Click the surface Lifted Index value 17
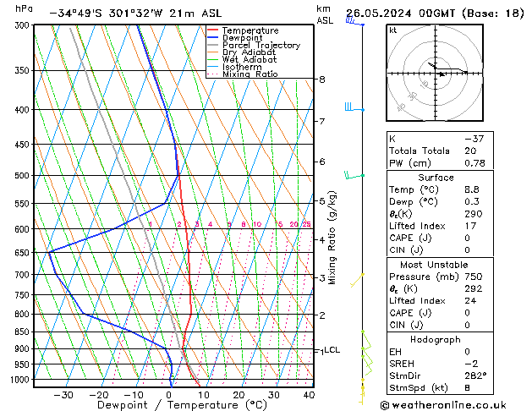This screenshot has height=411, width=532. [x=470, y=226]
